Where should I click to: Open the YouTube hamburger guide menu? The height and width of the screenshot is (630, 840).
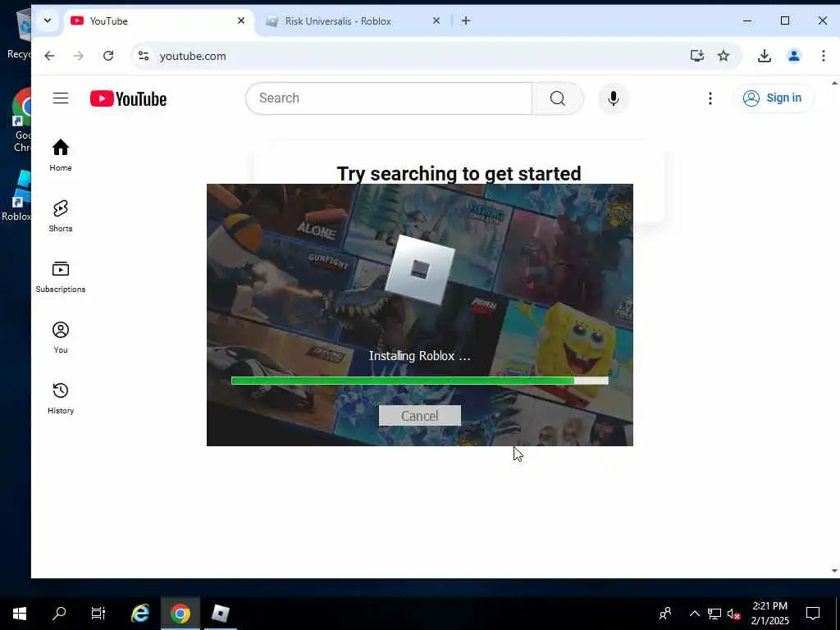pyautogui.click(x=61, y=98)
